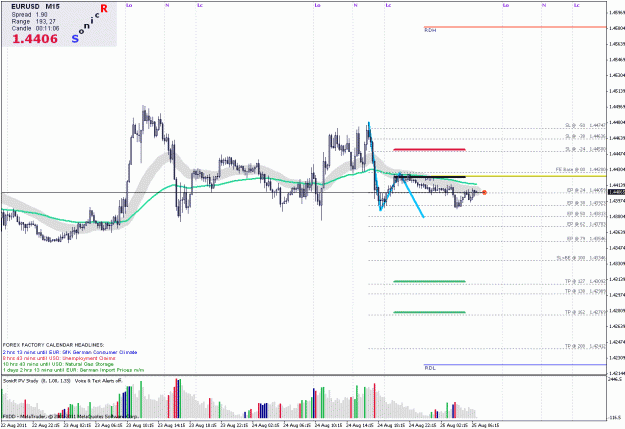This screenshot has height=429, width=625.
Task: Click the 25 Aug 06:15 time axis label
Action: click(x=485, y=425)
